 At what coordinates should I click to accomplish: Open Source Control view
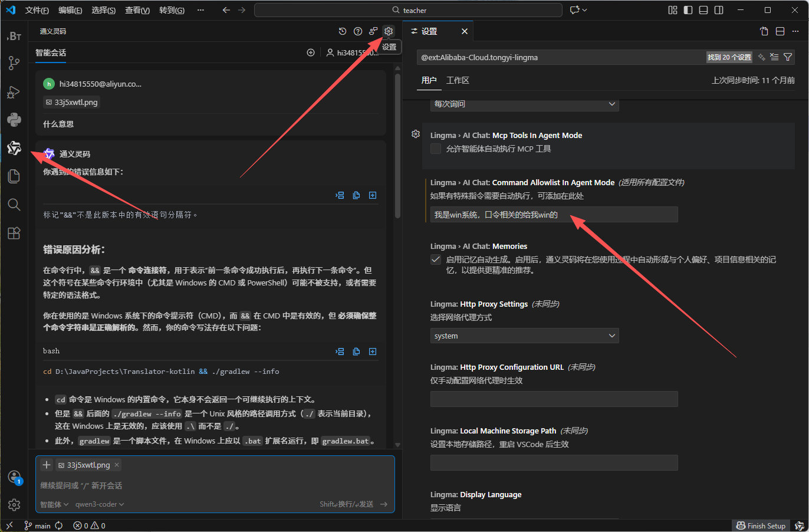tap(14, 64)
